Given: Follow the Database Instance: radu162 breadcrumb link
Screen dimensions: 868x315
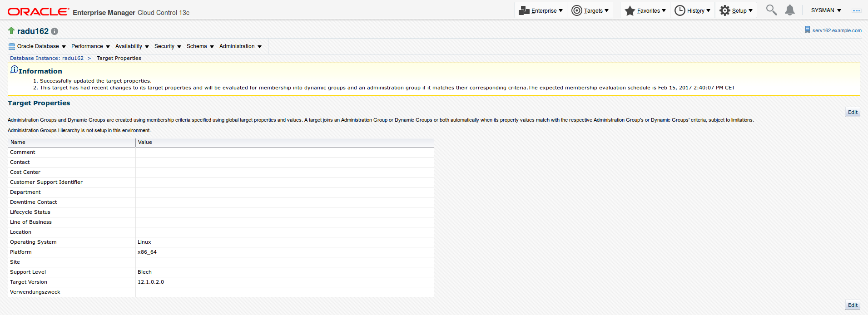Looking at the screenshot, I should pos(47,58).
